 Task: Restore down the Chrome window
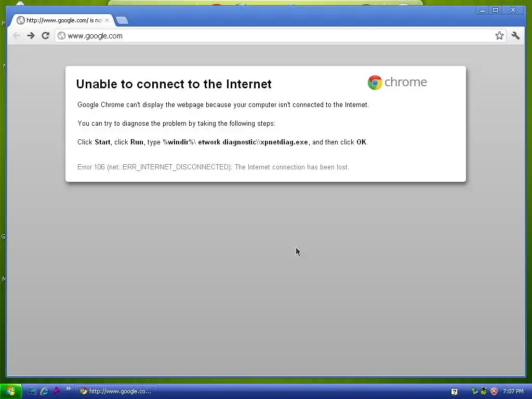click(x=496, y=10)
